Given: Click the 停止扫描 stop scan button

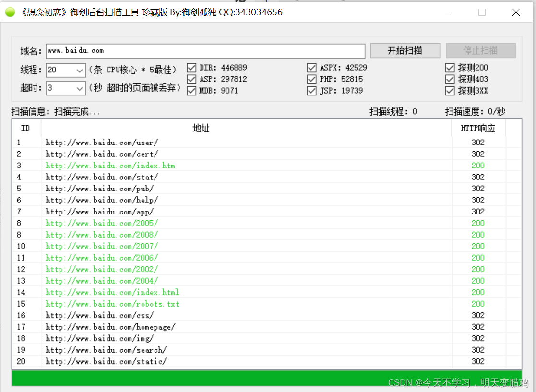Looking at the screenshot, I should (481, 50).
